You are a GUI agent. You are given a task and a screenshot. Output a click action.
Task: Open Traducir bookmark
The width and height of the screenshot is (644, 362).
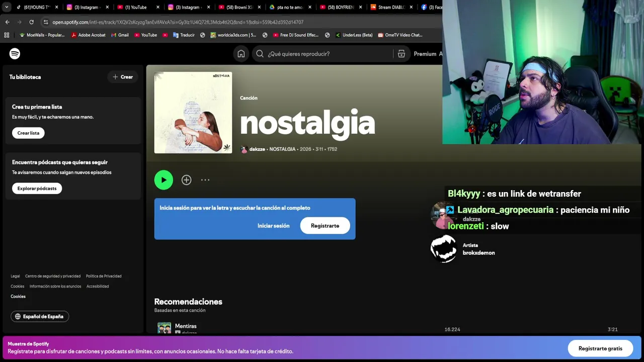pyautogui.click(x=184, y=35)
